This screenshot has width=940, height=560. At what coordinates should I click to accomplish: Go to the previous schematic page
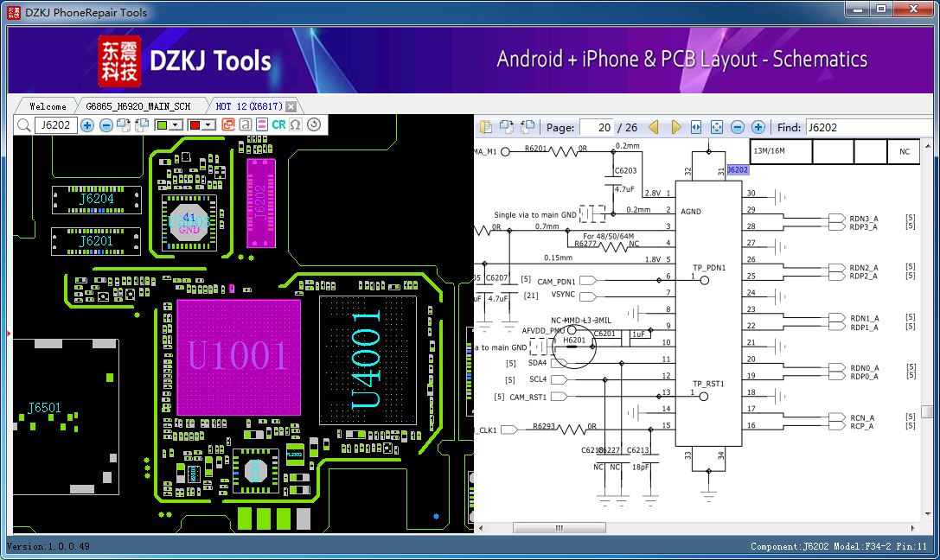click(654, 127)
